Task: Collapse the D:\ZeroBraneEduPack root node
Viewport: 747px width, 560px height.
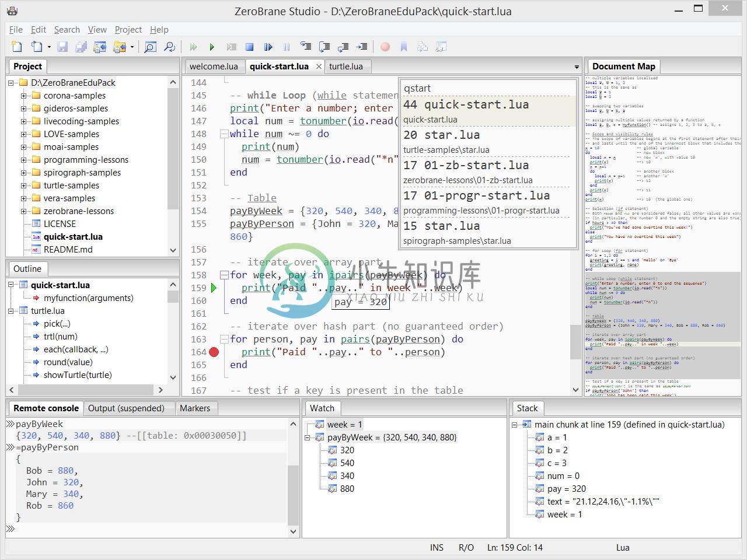Action: tap(11, 83)
